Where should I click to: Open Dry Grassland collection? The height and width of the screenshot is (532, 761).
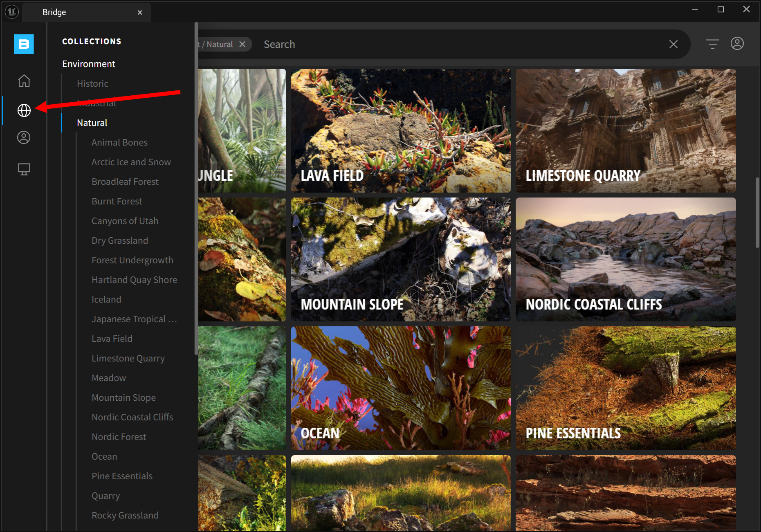(120, 240)
